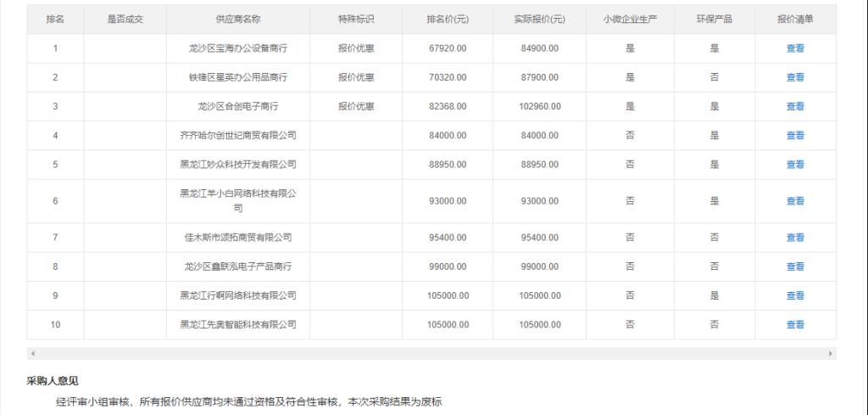This screenshot has height=415, width=868.
Task: Open 查看 for rank 9 supplier
Action: point(795,295)
